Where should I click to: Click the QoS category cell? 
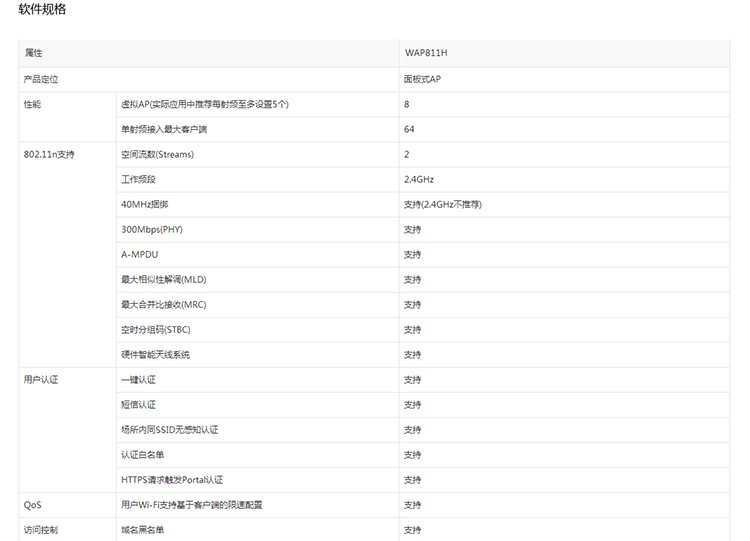click(67, 505)
